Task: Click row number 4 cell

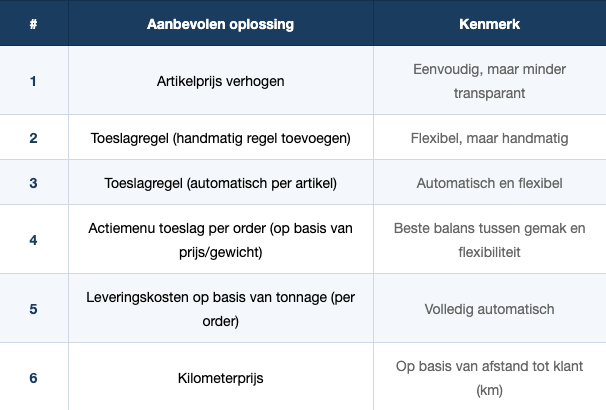Action: [34, 240]
